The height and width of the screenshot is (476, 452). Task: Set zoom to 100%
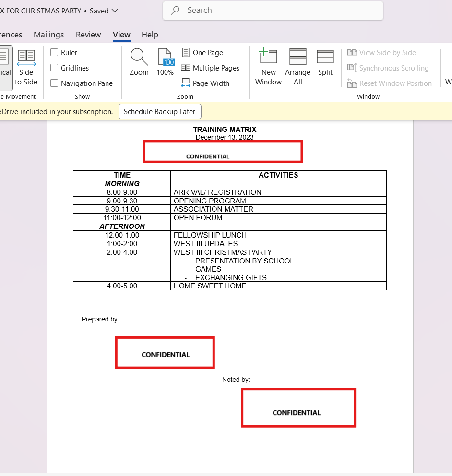165,62
